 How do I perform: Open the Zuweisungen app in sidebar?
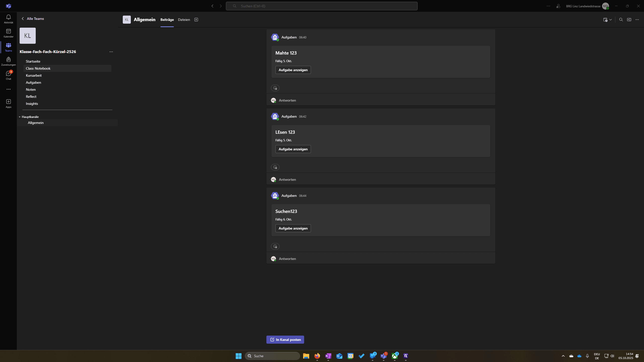pos(8,61)
